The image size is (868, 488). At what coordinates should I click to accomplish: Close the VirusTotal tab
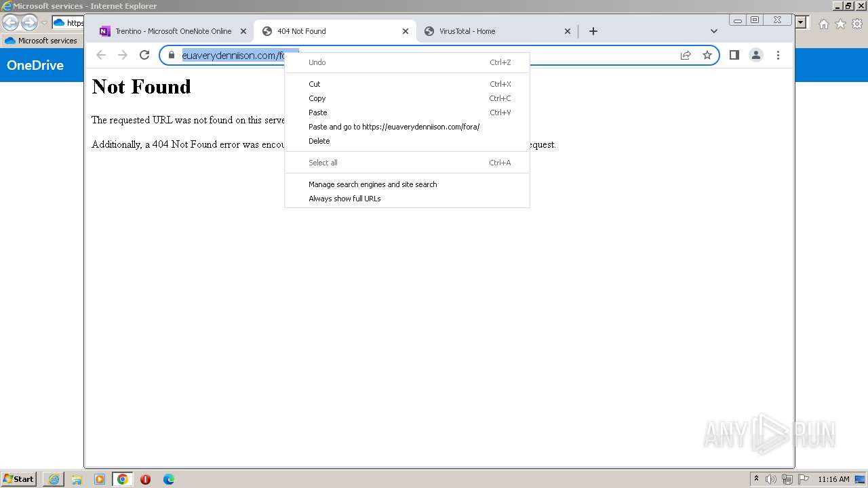pyautogui.click(x=568, y=31)
